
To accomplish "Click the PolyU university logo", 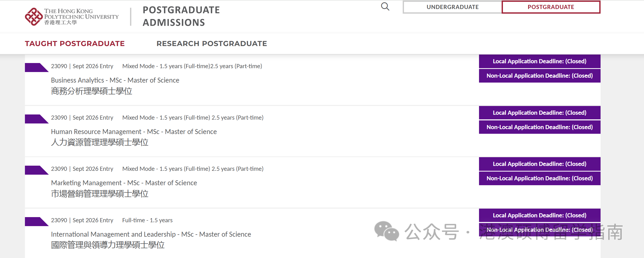I will pyautogui.click(x=72, y=17).
